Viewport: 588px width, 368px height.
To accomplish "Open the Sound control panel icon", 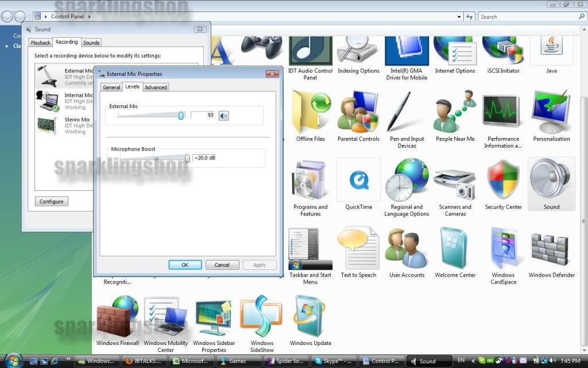I will [x=551, y=184].
